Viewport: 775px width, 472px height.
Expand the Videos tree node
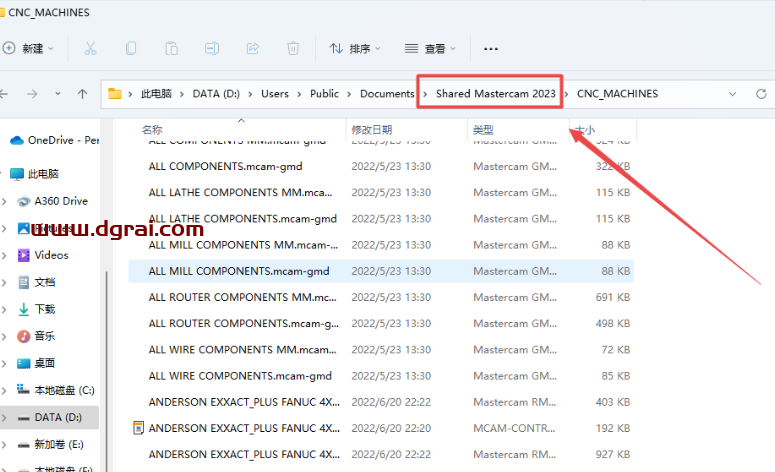pos(4,256)
